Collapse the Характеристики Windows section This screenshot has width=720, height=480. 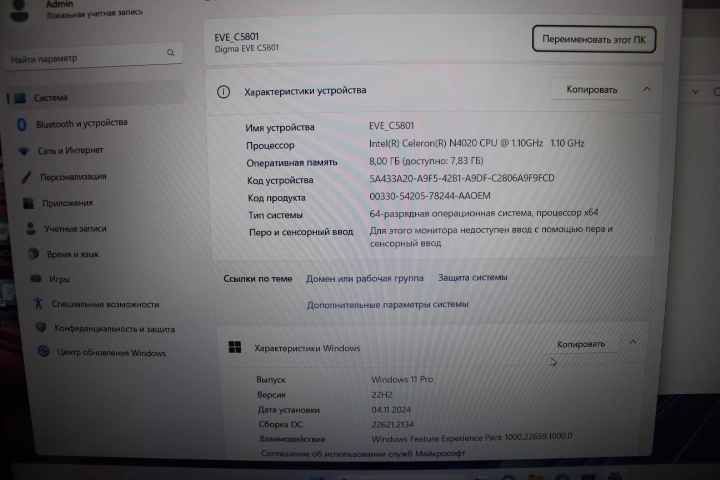point(633,342)
